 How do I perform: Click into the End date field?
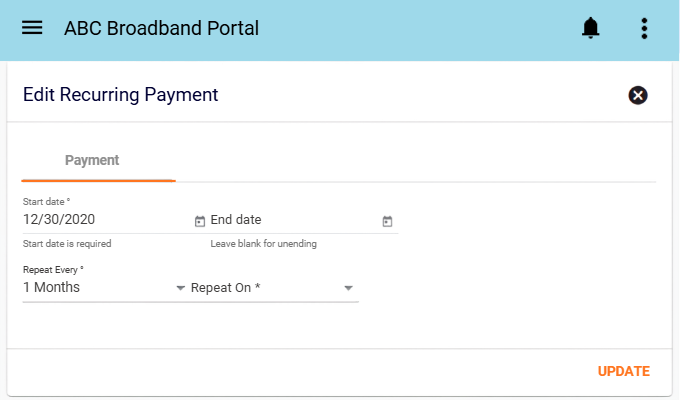pyautogui.click(x=295, y=220)
